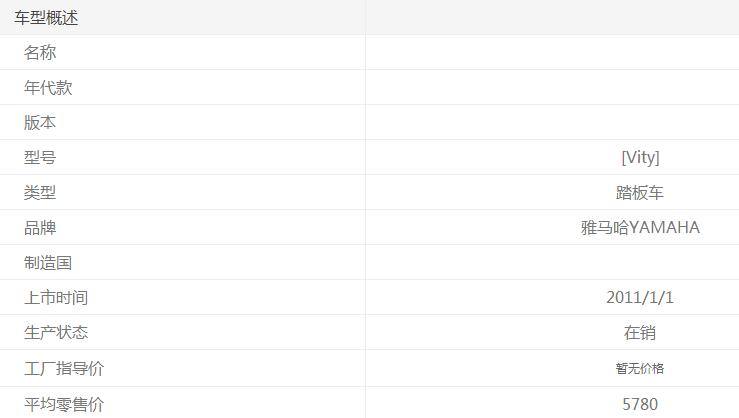
Task: Click the 暂无价格 price text
Action: tap(640, 369)
